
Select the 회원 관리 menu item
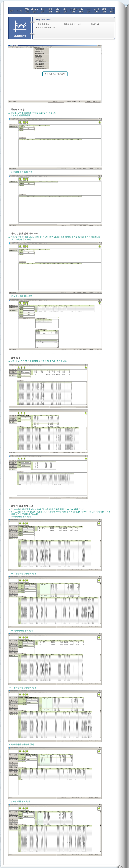42,10
